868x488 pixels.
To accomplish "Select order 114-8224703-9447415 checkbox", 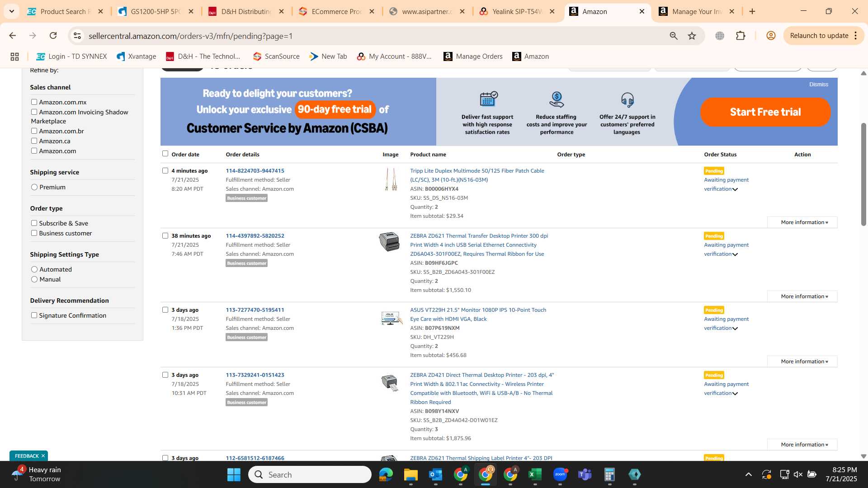I will pos(165,171).
